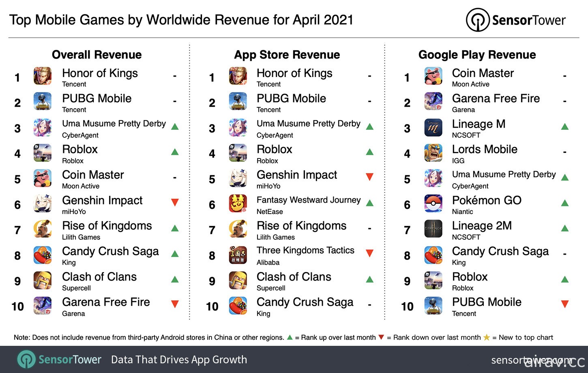The image size is (588, 373).
Task: Click Roblox icon in Google Play column
Action: pos(433,280)
